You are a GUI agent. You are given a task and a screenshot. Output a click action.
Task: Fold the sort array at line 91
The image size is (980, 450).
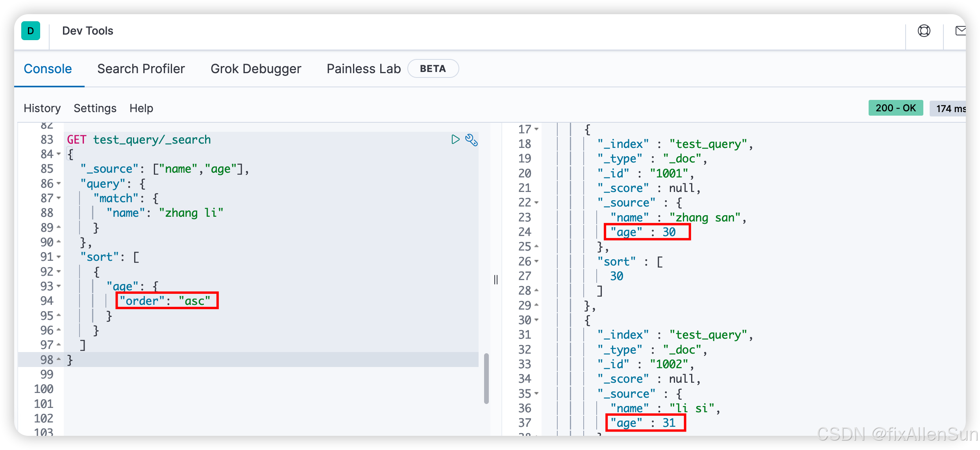[x=59, y=257]
